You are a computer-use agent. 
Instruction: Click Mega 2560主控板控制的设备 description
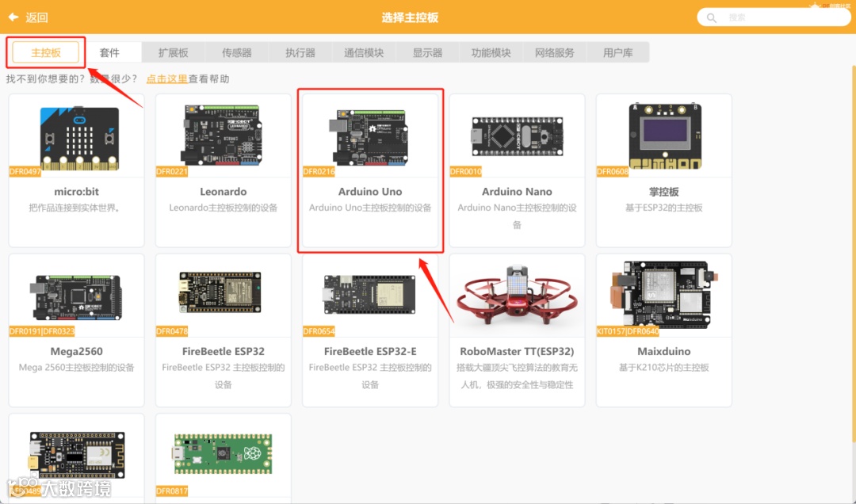pos(76,368)
